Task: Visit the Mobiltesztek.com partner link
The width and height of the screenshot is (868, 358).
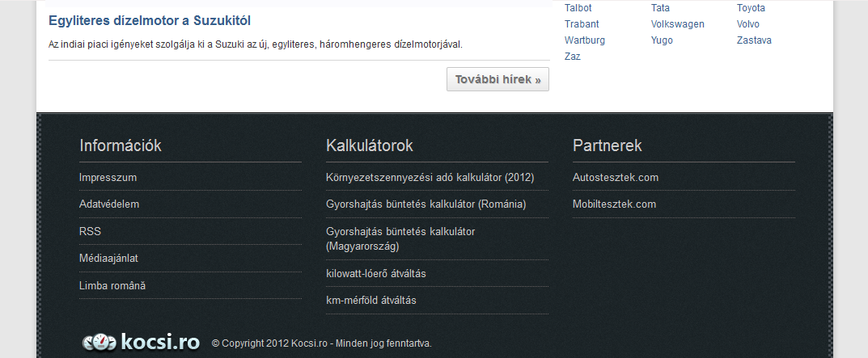Action: [x=615, y=204]
